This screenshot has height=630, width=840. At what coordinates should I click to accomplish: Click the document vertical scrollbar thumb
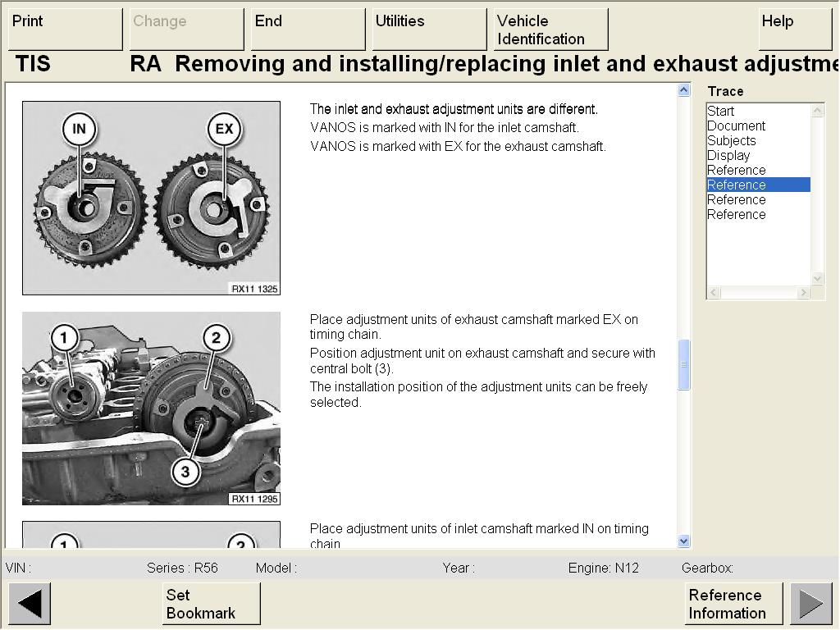684,364
